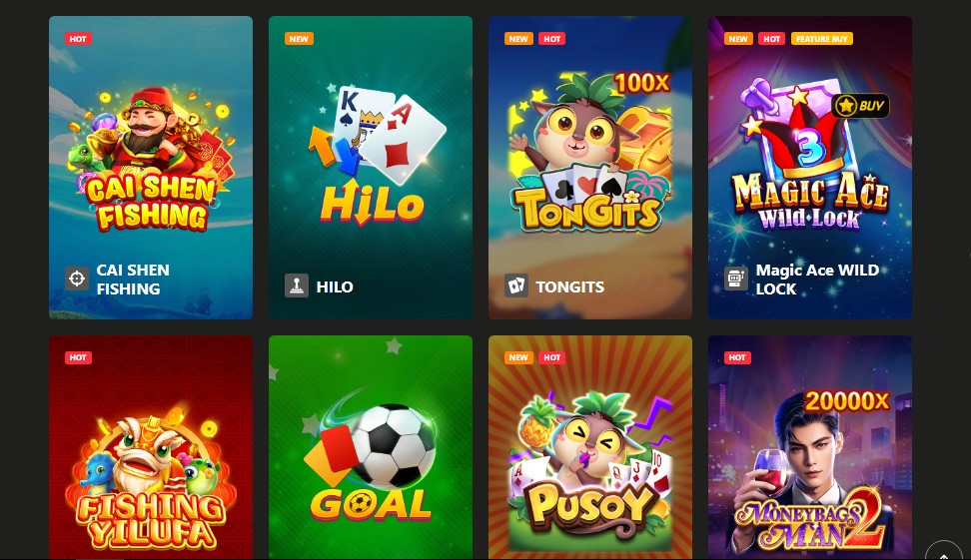Click the NEW badge on Pusoy card

(518, 357)
